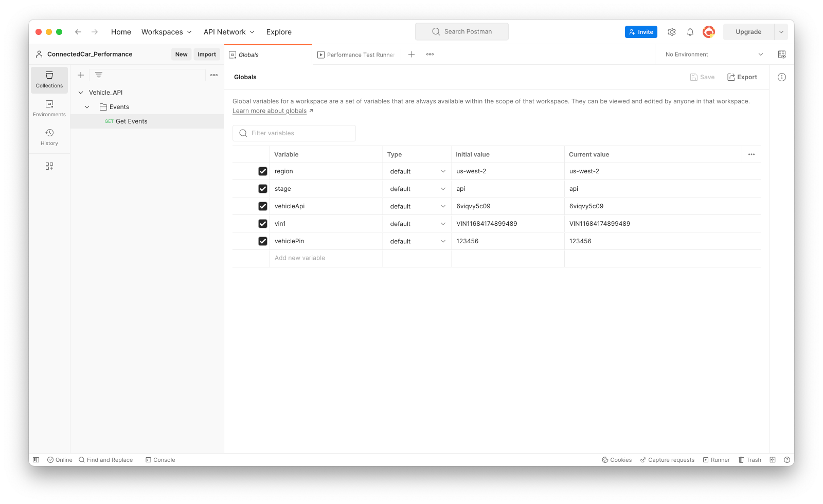This screenshot has width=823, height=504.
Task: Open the type dropdown for vin1
Action: (417, 224)
